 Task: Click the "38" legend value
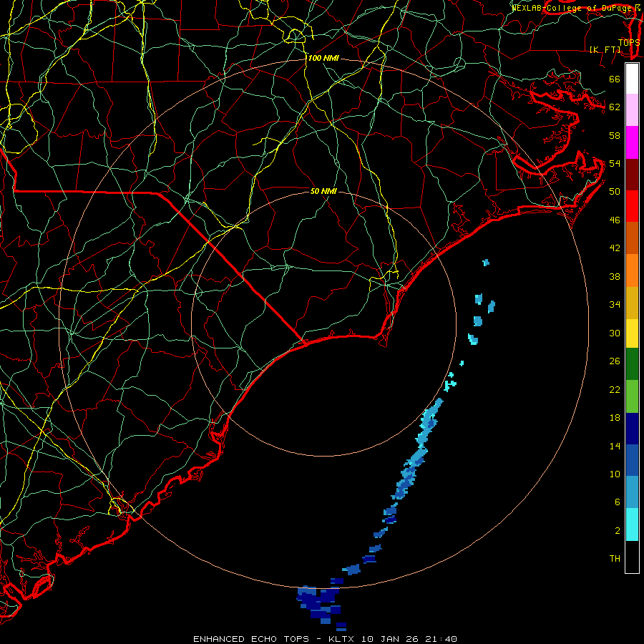615,277
